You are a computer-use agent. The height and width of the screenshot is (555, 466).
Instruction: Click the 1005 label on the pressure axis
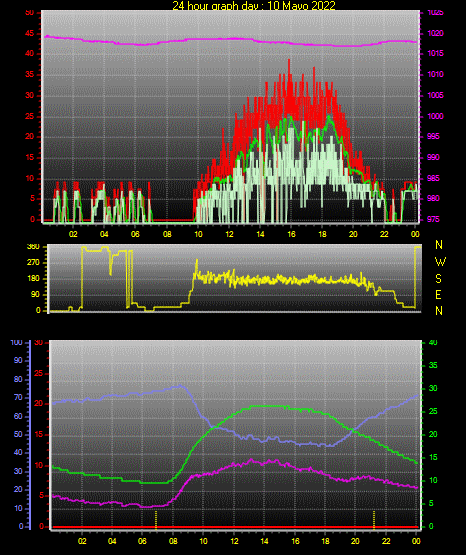(435, 95)
